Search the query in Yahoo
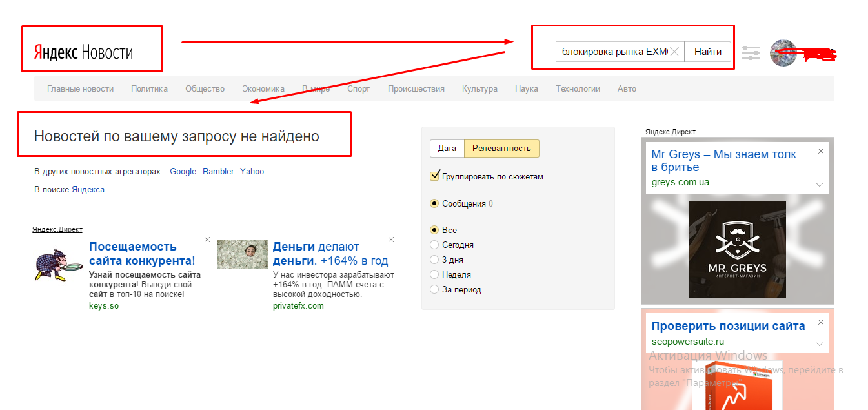This screenshot has width=868, height=410. coord(252,172)
